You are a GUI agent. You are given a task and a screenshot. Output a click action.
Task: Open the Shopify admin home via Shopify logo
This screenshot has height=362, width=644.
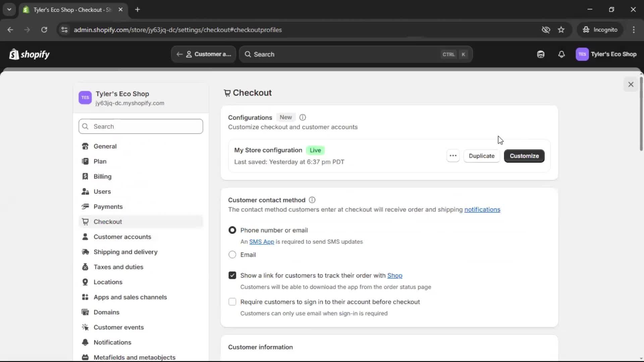coord(29,54)
